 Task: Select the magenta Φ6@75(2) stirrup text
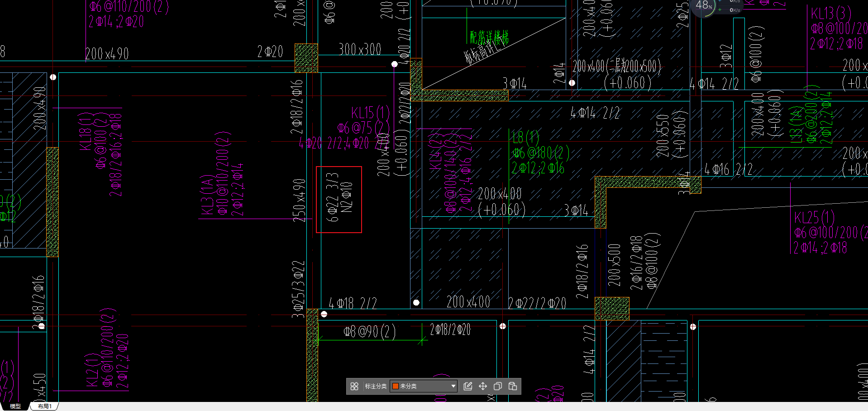tap(363, 128)
